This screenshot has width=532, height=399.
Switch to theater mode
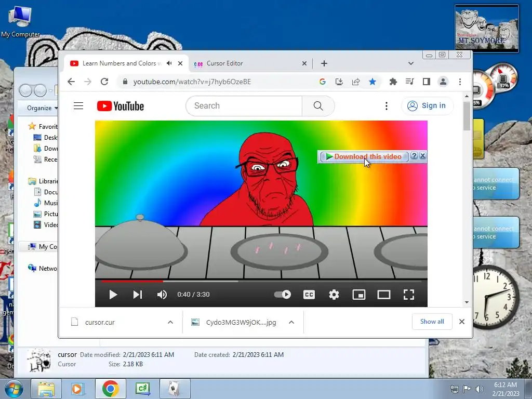coord(384,295)
